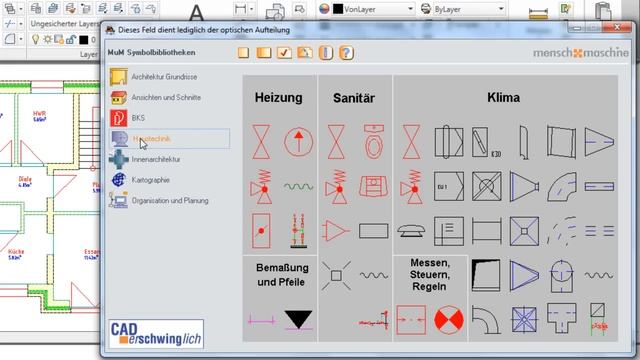Pick the Heizung manifold distributor symbol
640x360 pixels.
[x=298, y=231]
